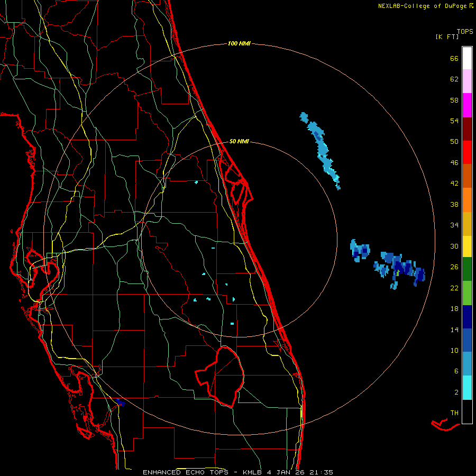Click the white swatch in TOPS legend
476x476 pixels.
pos(467,58)
